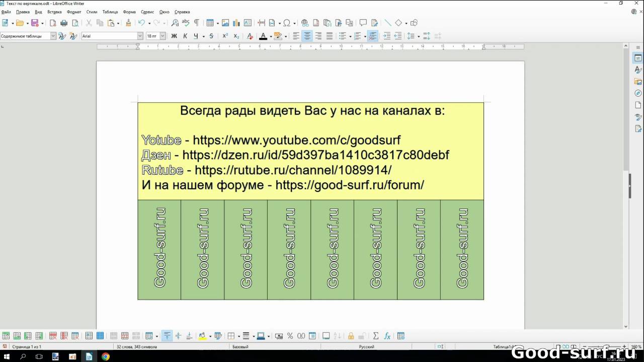
Task: Insert a chart from toolbar
Action: click(x=236, y=23)
